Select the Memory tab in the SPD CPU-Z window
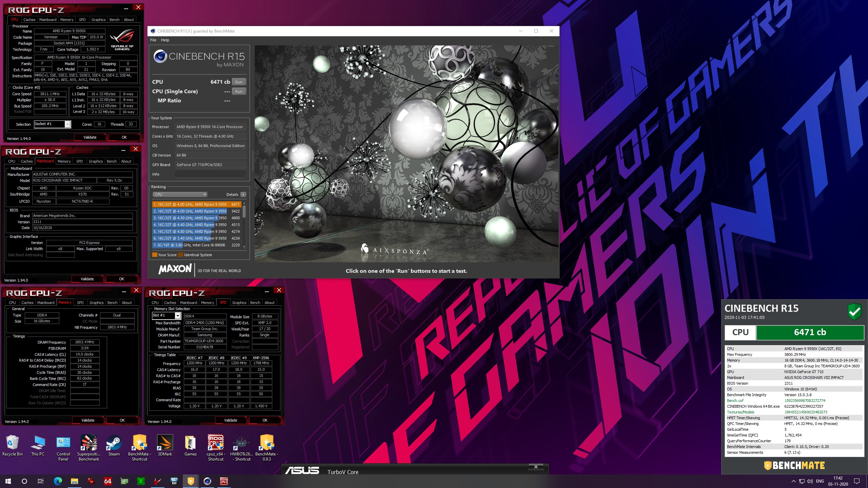The height and width of the screenshot is (488, 868). pos(207,303)
